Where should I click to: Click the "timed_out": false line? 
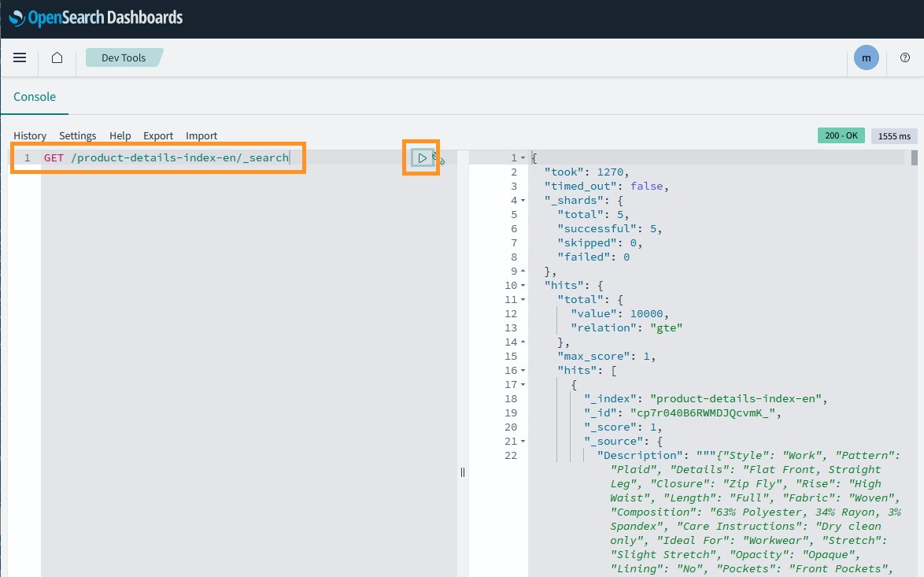tap(606, 187)
